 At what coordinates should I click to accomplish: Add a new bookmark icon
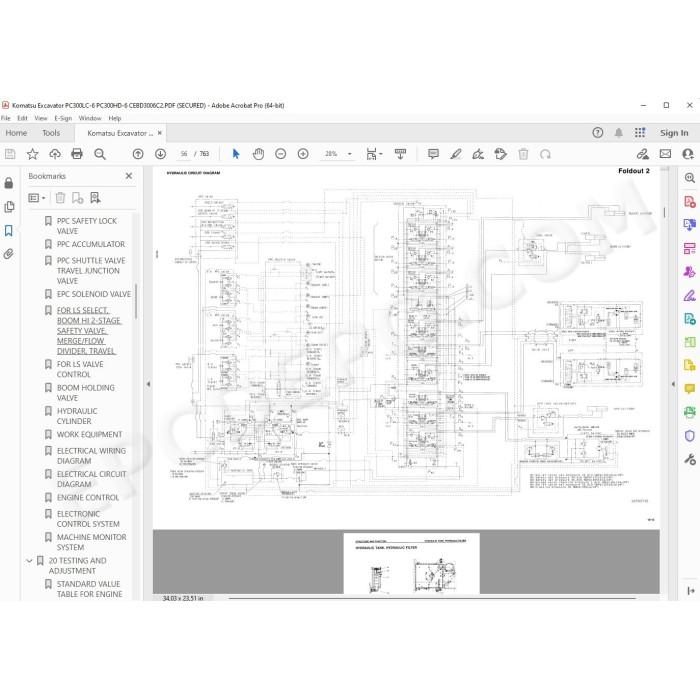pyautogui.click(x=78, y=198)
